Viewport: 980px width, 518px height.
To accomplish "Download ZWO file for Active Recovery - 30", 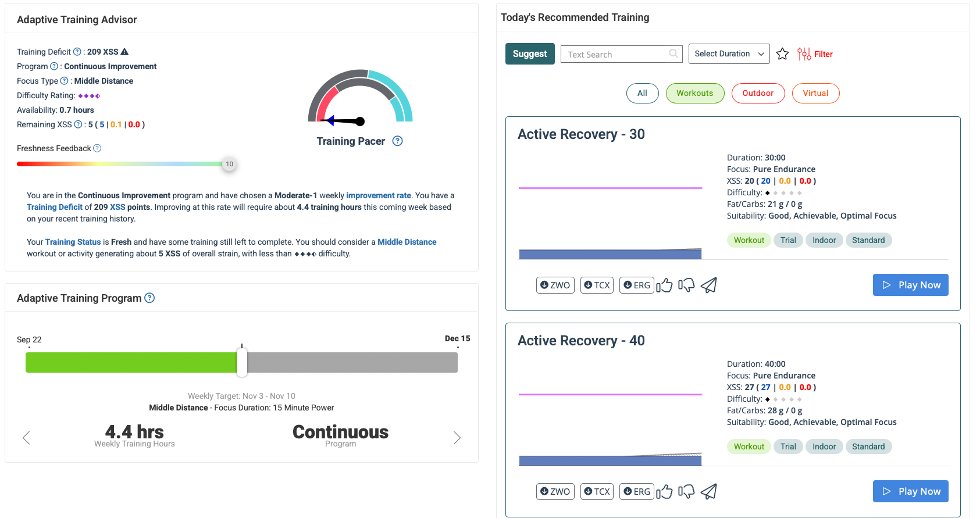I will point(555,285).
